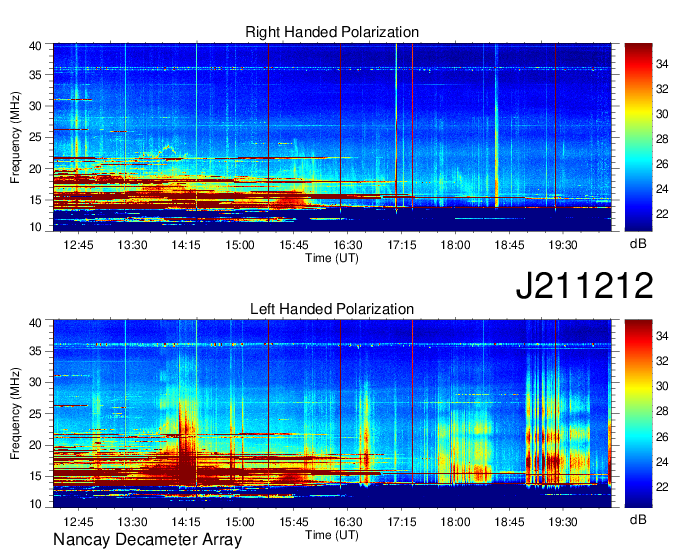Click "32" on Left Handed colorbar scale
680x552 pixels.
[662, 361]
